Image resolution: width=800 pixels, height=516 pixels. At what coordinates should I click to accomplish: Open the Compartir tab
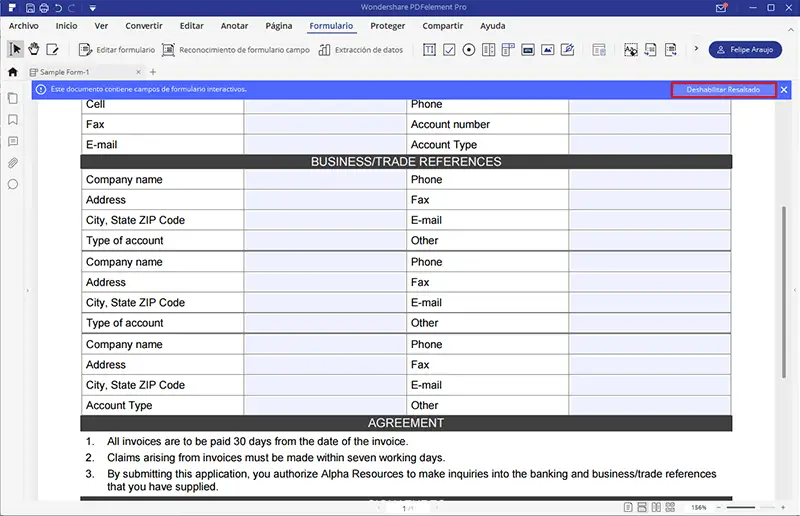point(442,26)
